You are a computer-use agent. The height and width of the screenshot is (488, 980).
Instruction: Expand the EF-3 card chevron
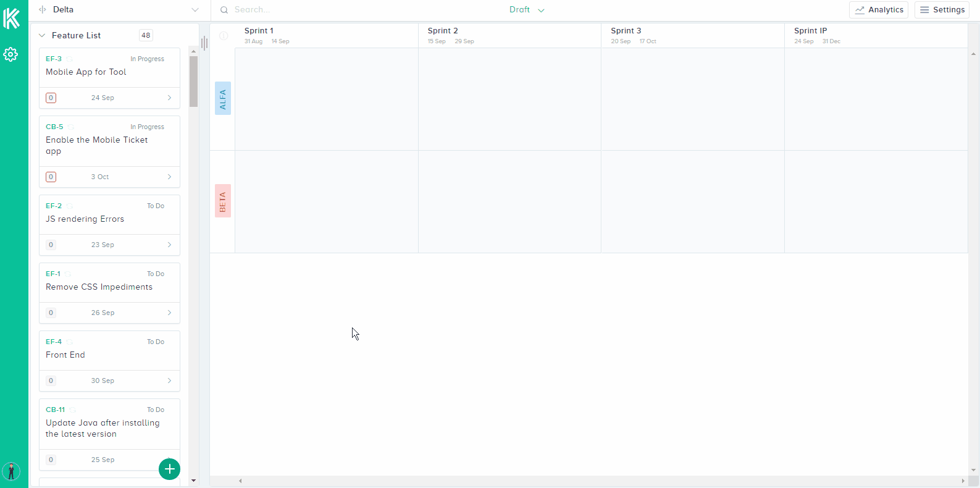click(169, 98)
